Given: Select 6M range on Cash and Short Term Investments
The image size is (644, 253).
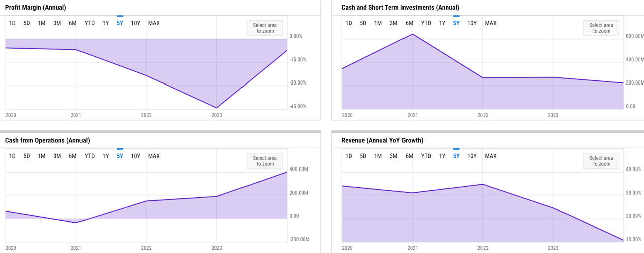Looking at the screenshot, I should [x=410, y=23].
